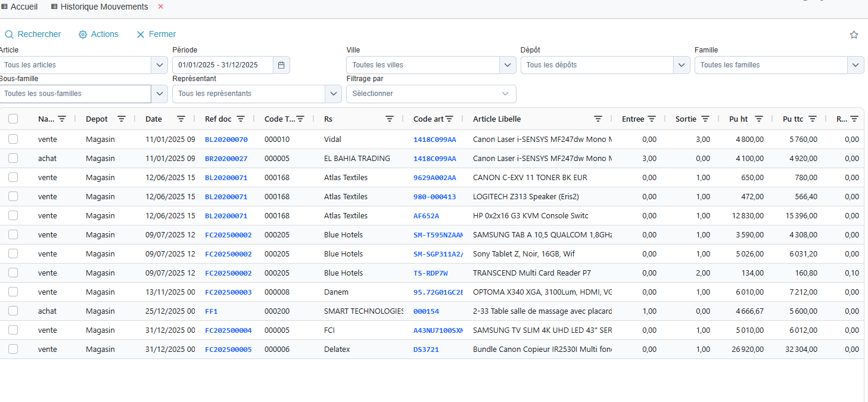Image resolution: width=868 pixels, height=402 pixels.
Task: Check the Delatex row checkbox
Action: click(13, 349)
